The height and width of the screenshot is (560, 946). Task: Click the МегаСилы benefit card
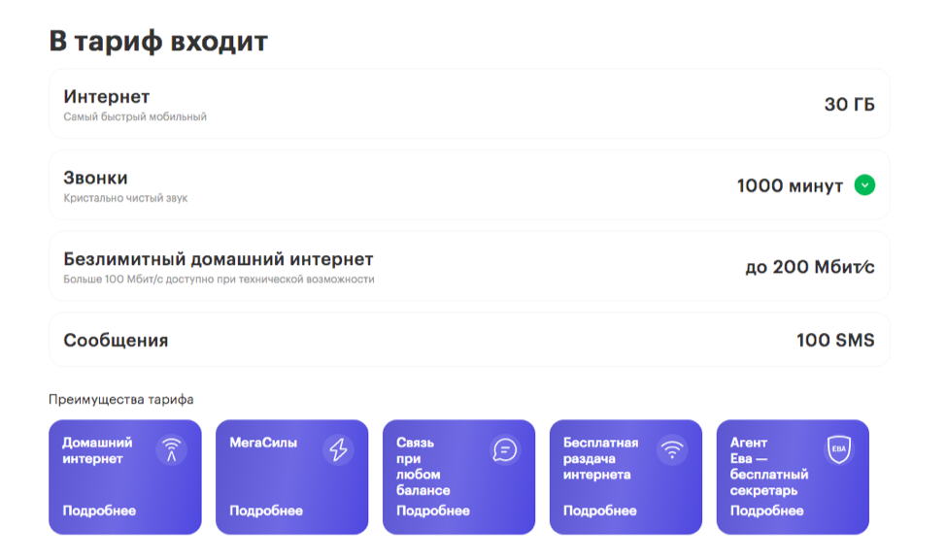click(x=291, y=477)
